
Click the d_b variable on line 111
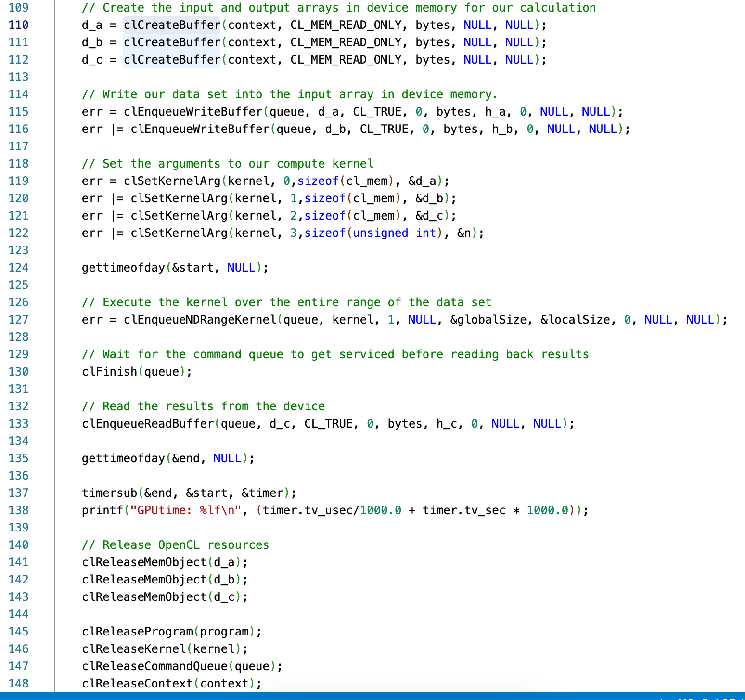92,42
